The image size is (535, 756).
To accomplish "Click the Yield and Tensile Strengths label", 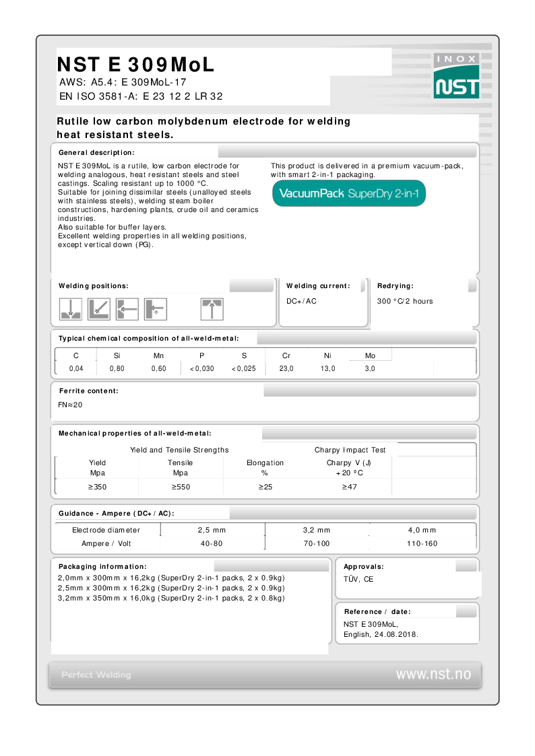I will (x=179, y=450).
